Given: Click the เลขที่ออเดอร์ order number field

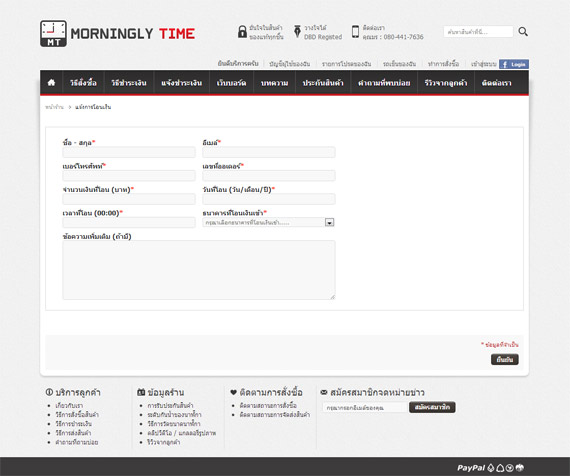Looking at the screenshot, I should [269, 176].
